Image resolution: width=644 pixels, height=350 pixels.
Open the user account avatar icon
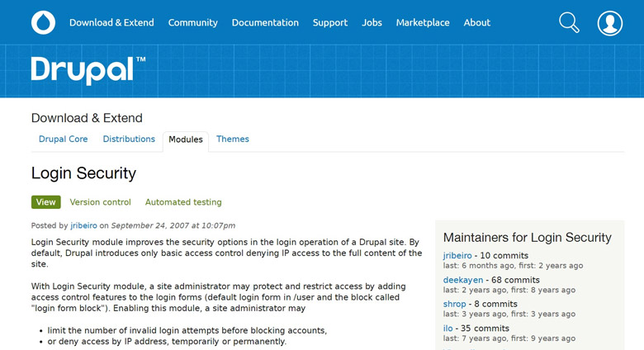(x=610, y=23)
